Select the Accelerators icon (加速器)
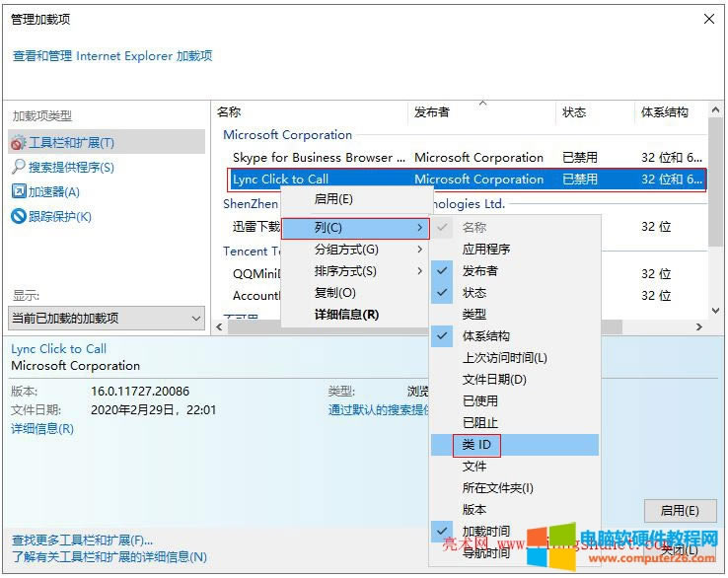Image resolution: width=728 pixels, height=578 pixels. 18,192
